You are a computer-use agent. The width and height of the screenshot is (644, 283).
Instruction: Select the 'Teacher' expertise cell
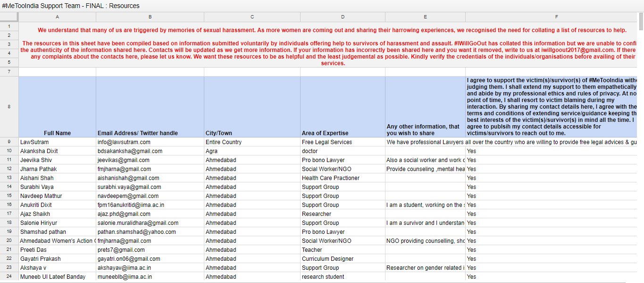(x=343, y=249)
